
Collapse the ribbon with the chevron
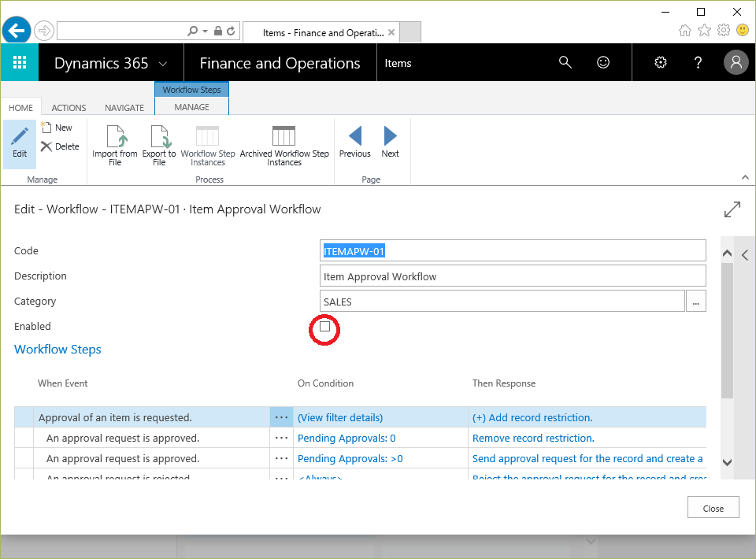(x=745, y=178)
